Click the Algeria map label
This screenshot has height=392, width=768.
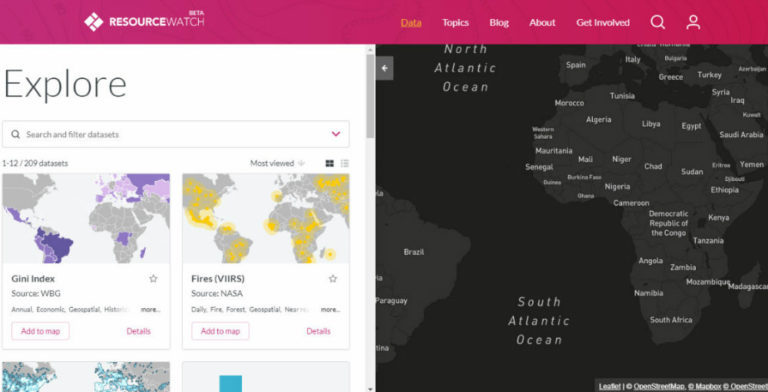[599, 120]
